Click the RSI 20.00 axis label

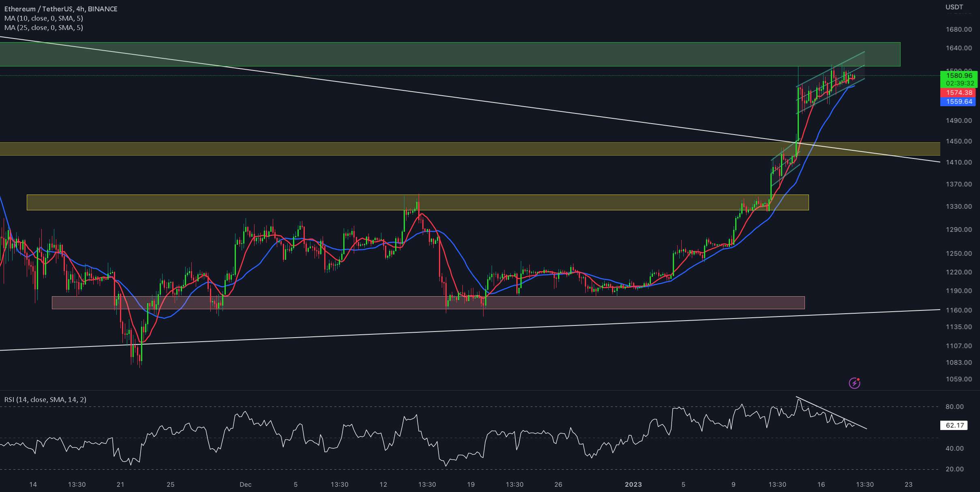click(x=954, y=469)
